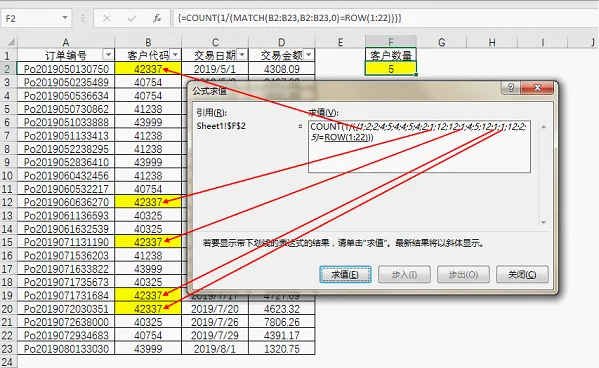Select cell Po2019080133030
This screenshot has width=599, height=368.
pyautogui.click(x=66, y=349)
